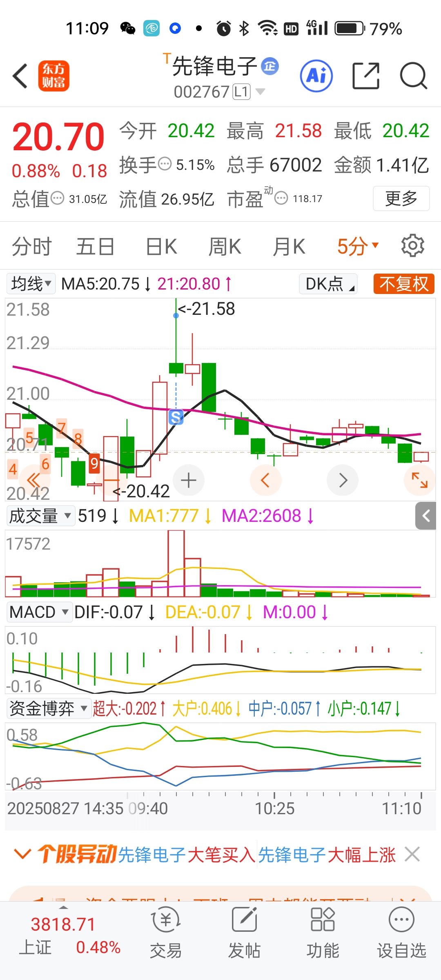This screenshot has width=441, height=980.
Task: Toggle the 不复权 adjustment button
Action: 404,283
